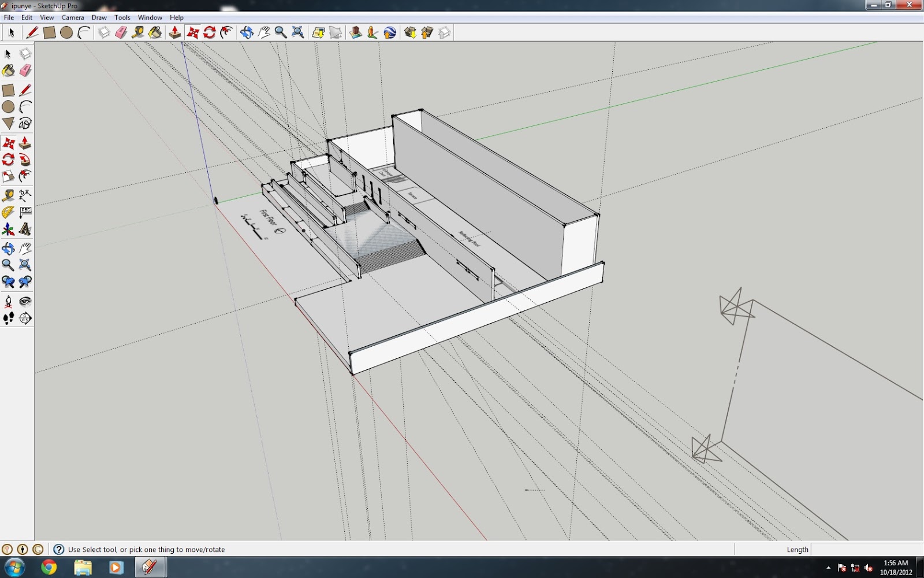
Task: Click the Windows Start button
Action: pos(15,567)
